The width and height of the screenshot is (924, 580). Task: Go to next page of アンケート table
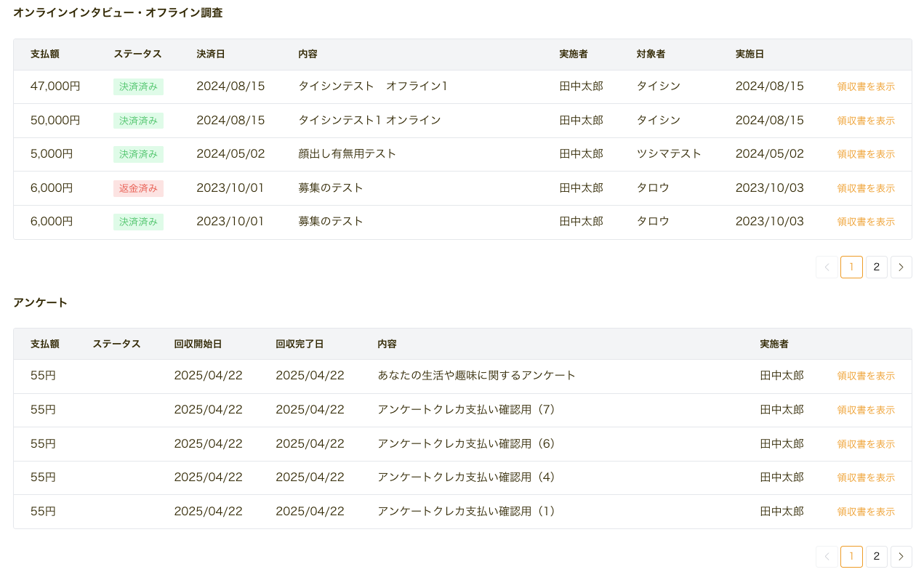[x=901, y=557]
